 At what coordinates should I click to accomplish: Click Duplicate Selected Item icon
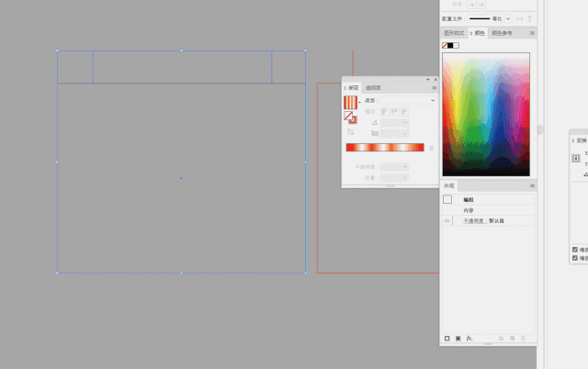click(513, 339)
